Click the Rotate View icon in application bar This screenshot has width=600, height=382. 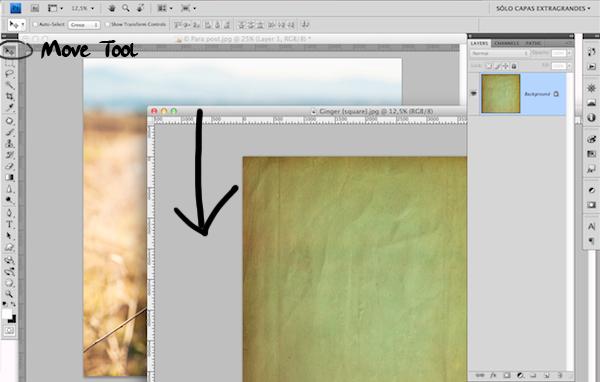140,8
